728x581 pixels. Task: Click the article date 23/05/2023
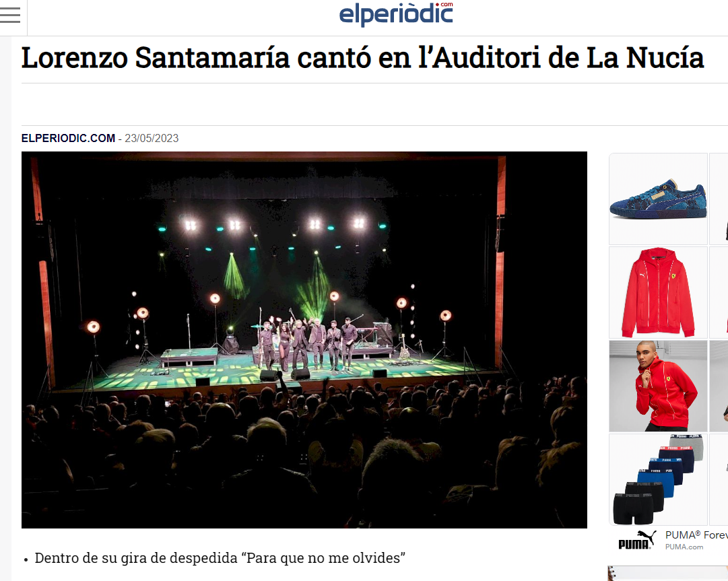[x=152, y=138]
